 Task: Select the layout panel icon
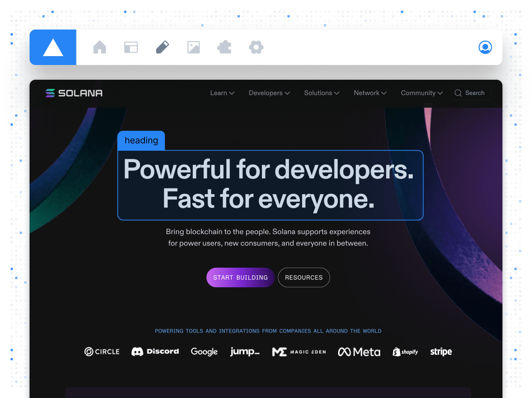pyautogui.click(x=131, y=47)
